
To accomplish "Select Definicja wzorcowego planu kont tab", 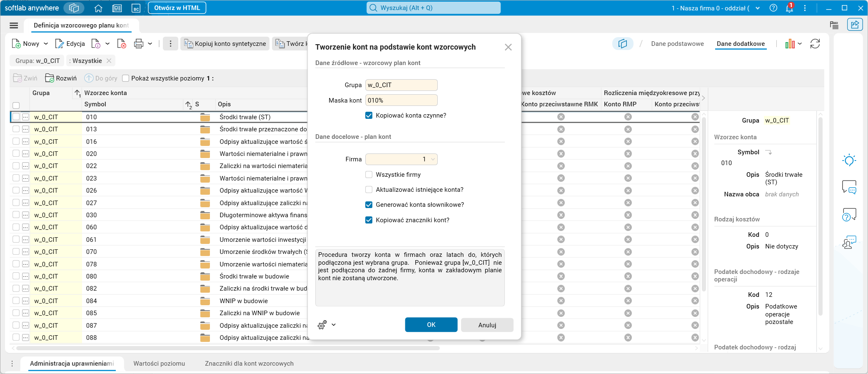I will tap(81, 25).
